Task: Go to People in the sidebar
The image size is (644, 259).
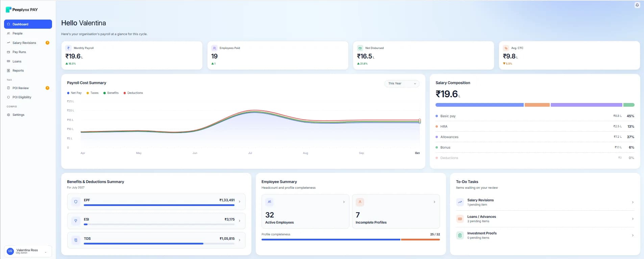Action: (28, 33)
